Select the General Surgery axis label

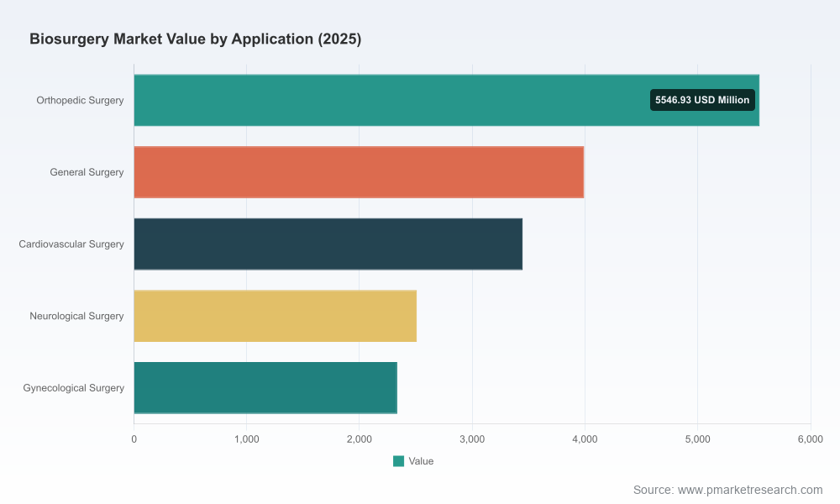(87, 172)
